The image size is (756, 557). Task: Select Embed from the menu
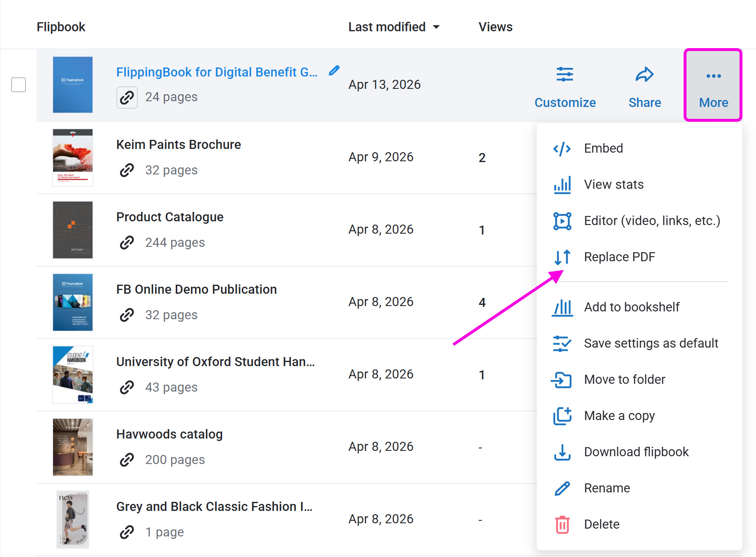tap(603, 148)
